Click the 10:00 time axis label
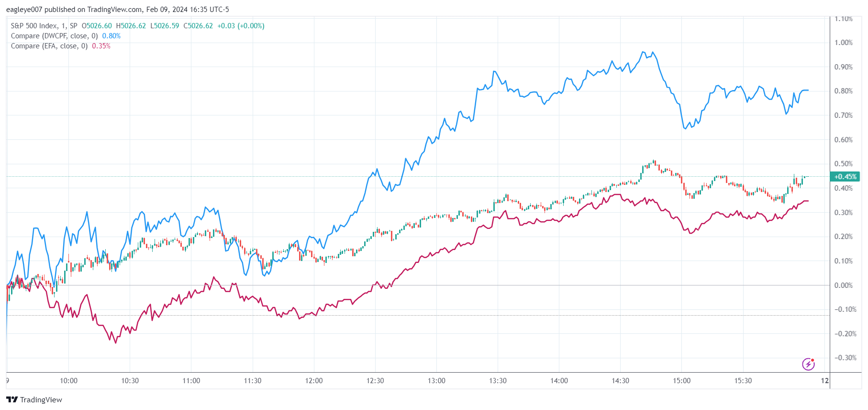This screenshot has width=868, height=410. [x=68, y=381]
